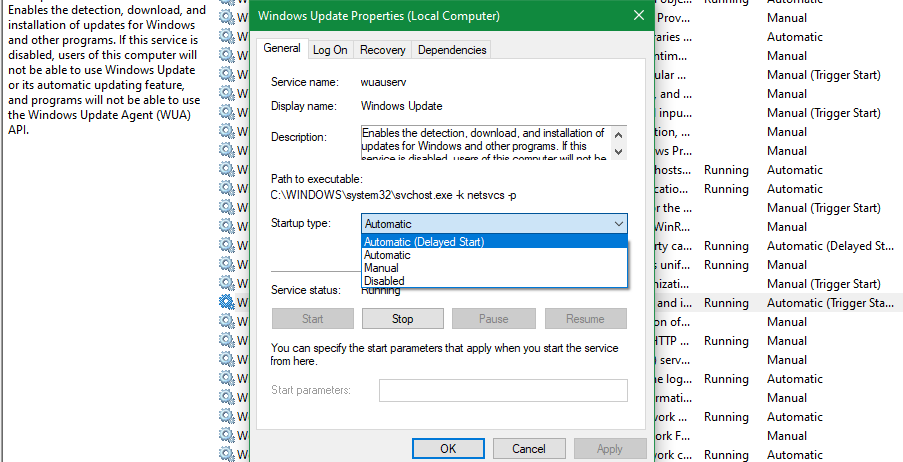Click Manual in the 'ork F...' row
This screenshot has width=903, height=462.
(x=787, y=436)
